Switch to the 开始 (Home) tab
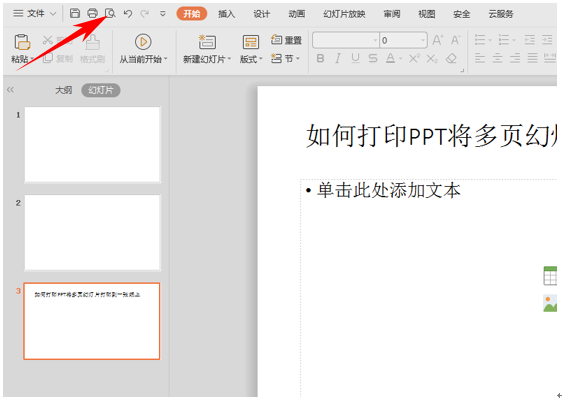The image size is (562, 399). 192,14
